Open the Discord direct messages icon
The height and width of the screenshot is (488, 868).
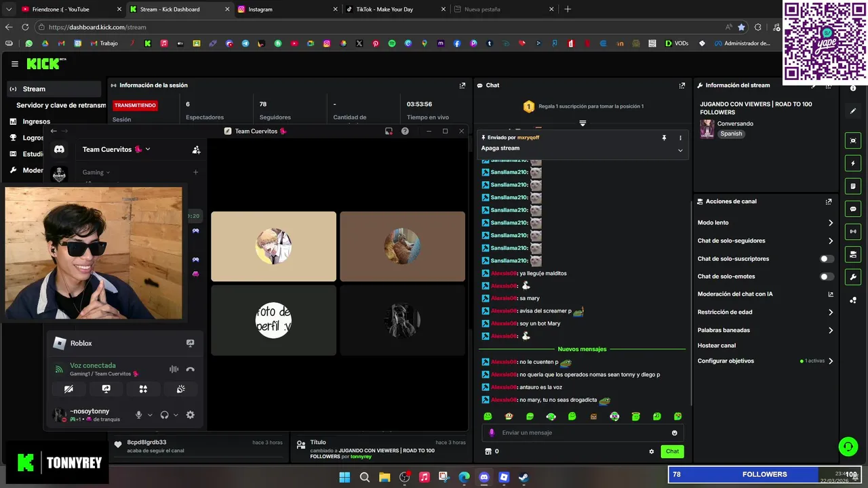(59, 149)
